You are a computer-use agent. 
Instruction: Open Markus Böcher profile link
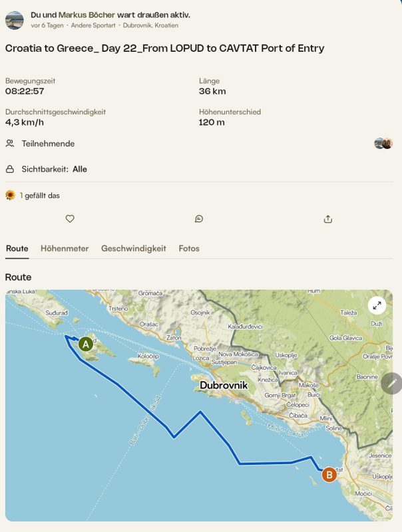coord(87,15)
